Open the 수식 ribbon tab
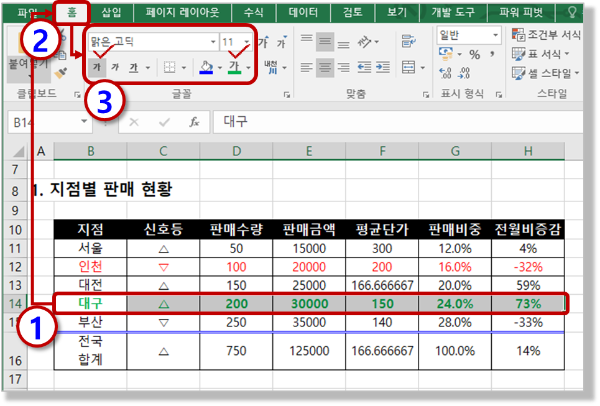The width and height of the screenshot is (600, 406). [x=254, y=13]
